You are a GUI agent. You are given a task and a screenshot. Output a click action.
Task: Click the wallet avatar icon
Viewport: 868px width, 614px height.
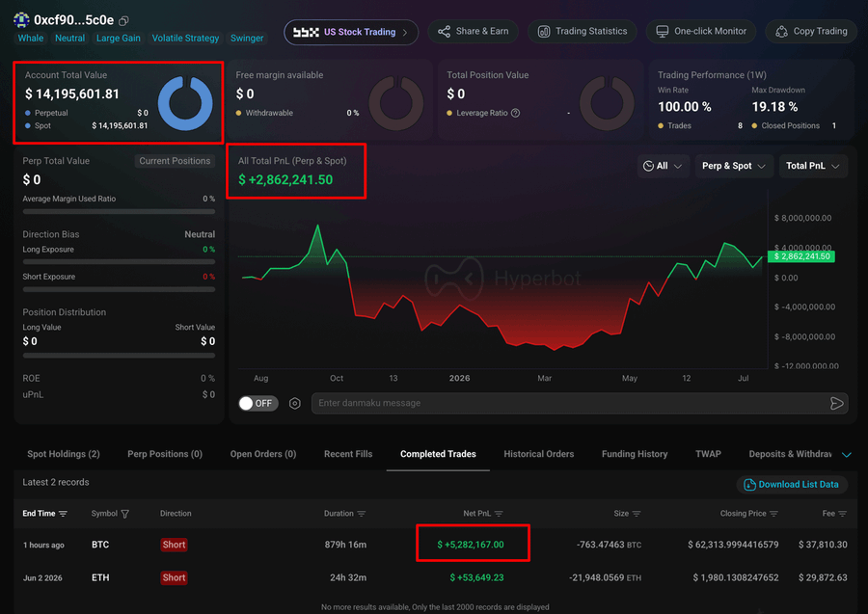(21, 20)
